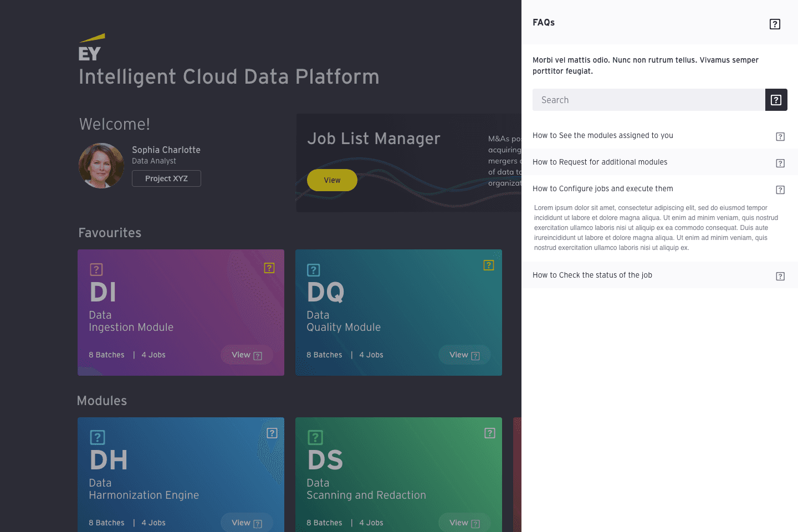Click "4 Jobs" on the Data Harmonization card
Image resolution: width=798 pixels, height=532 pixels.
(x=154, y=523)
